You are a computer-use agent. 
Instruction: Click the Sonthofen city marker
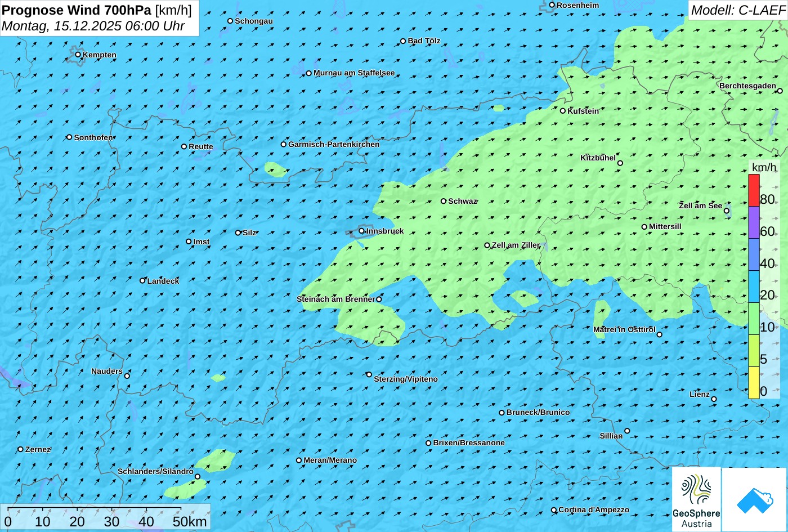point(69,137)
